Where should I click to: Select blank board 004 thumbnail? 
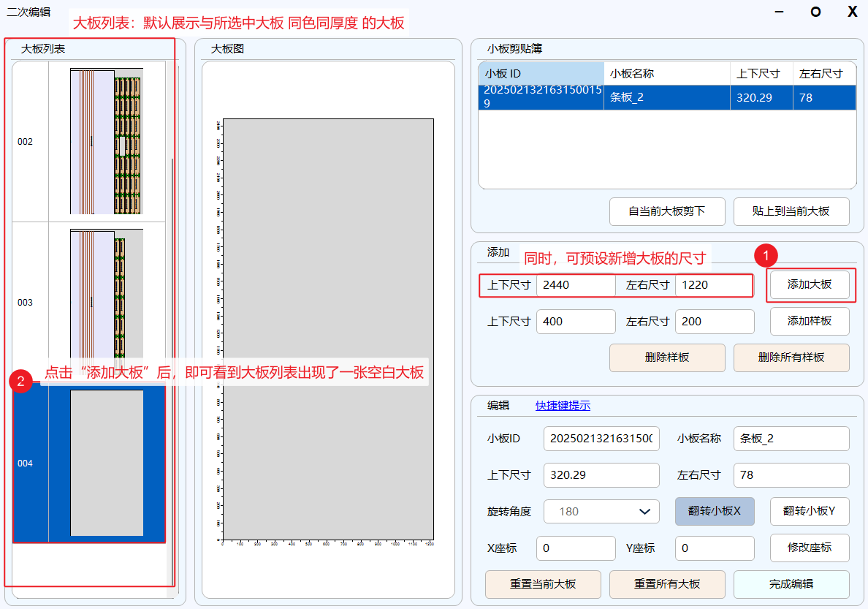point(107,463)
